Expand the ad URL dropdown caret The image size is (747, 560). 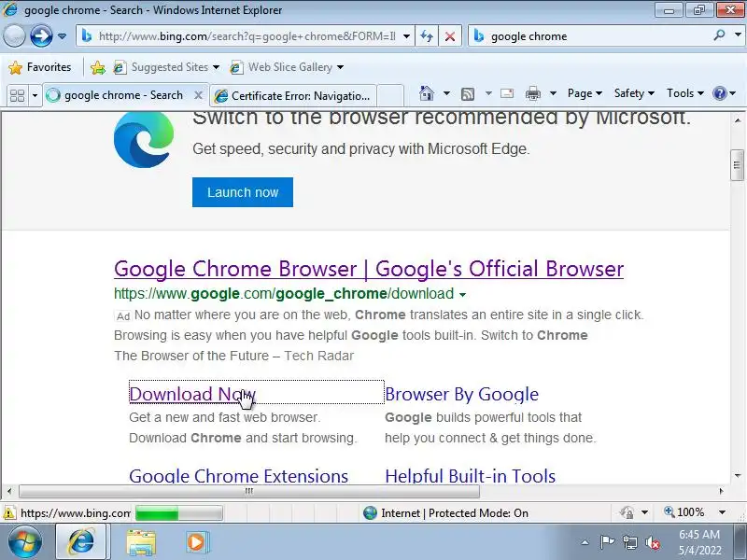(462, 295)
